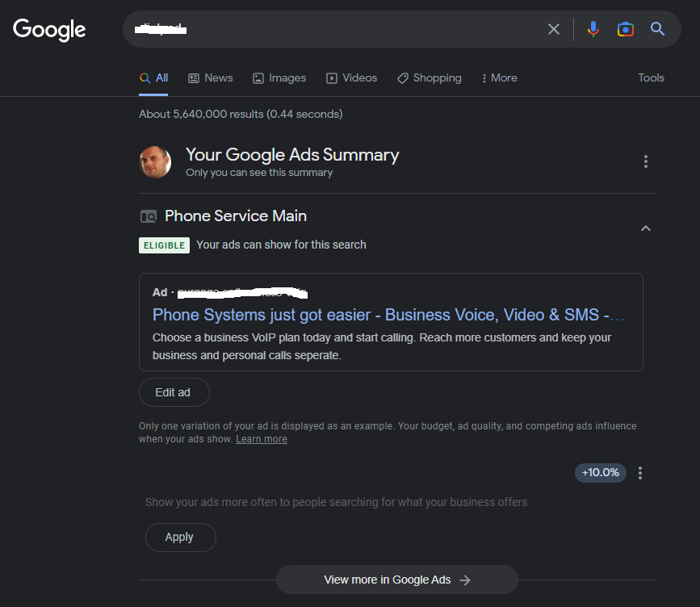700x607 pixels.
Task: Click the arrow icon in View more button
Action: click(465, 580)
